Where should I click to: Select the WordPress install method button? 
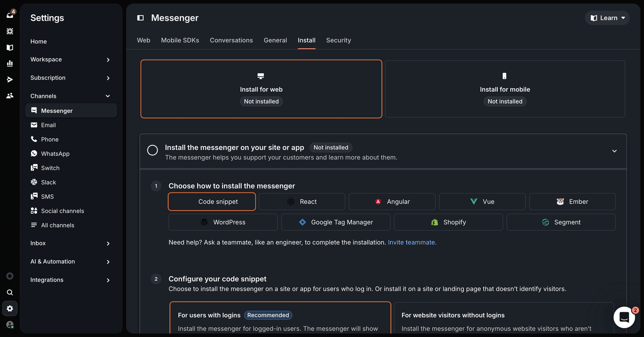click(x=223, y=222)
